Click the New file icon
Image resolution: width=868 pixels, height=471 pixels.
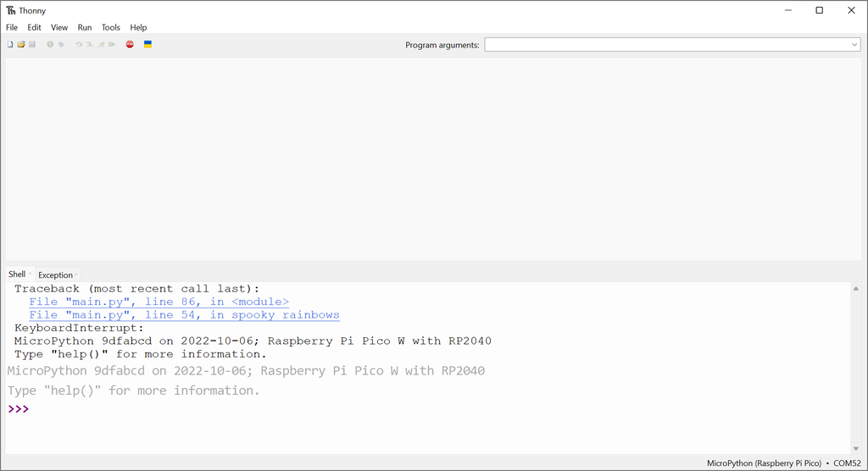[10, 44]
